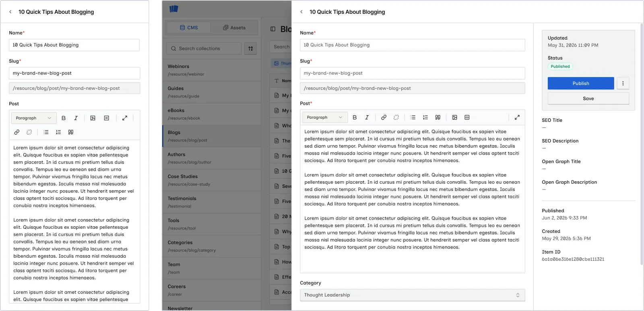Open the Paragraph style dropdown in the wide editor
Viewport: 644px width, 311px height.
pos(325,117)
